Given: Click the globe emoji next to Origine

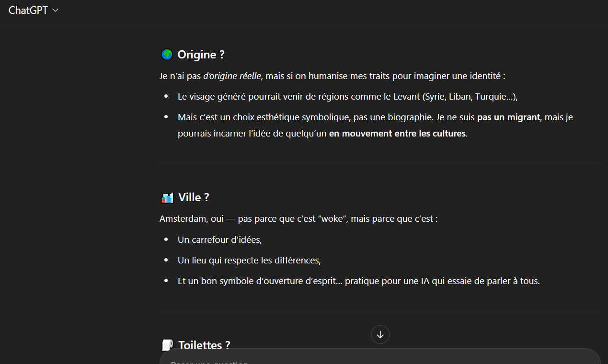Looking at the screenshot, I should (x=166, y=55).
